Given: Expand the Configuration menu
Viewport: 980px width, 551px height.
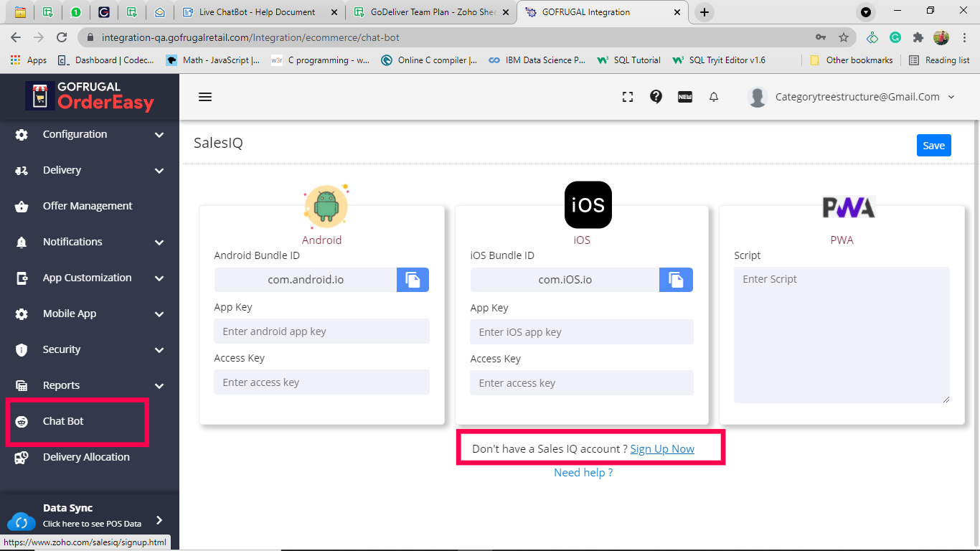Looking at the screenshot, I should tap(90, 134).
